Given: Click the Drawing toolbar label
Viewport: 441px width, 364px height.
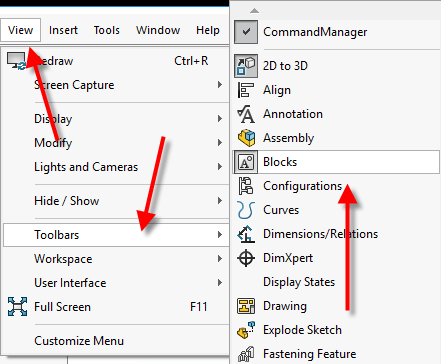Looking at the screenshot, I should click(285, 306).
